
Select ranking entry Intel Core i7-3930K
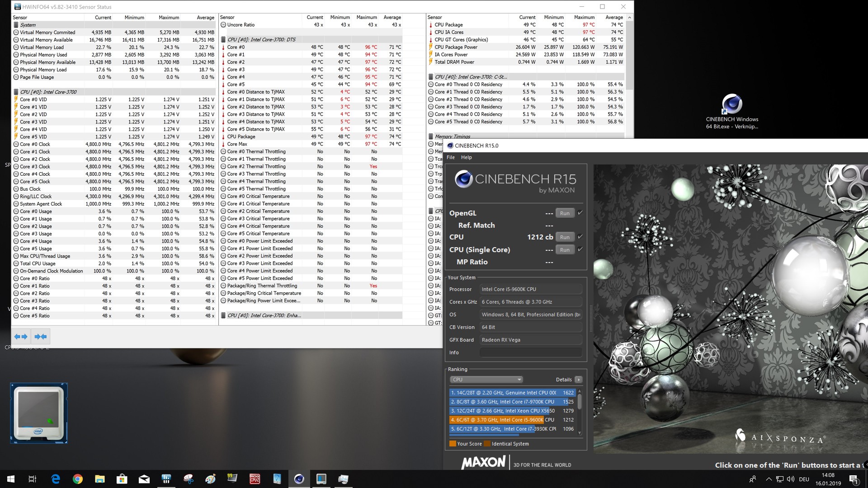pyautogui.click(x=512, y=429)
